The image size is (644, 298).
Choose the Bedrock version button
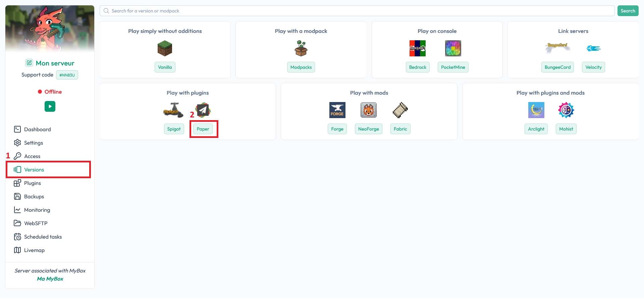pyautogui.click(x=418, y=67)
